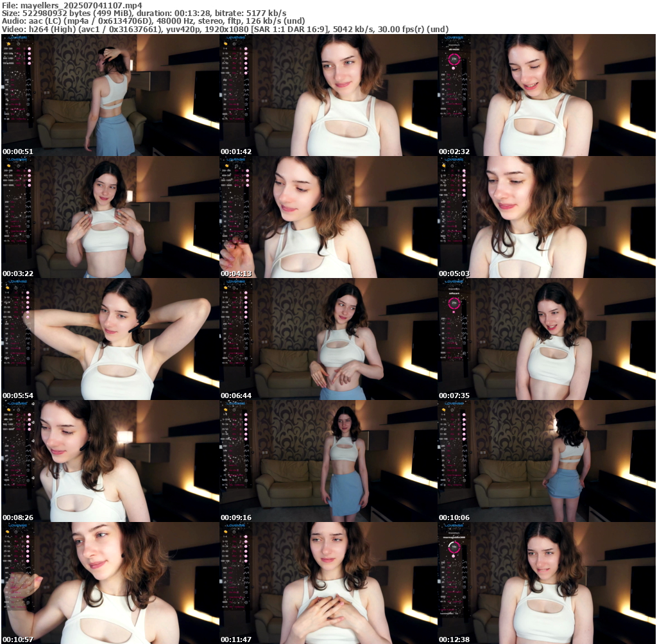657x644 pixels.
Task: Open the thumbnail at 00:11:47
Action: (328, 583)
